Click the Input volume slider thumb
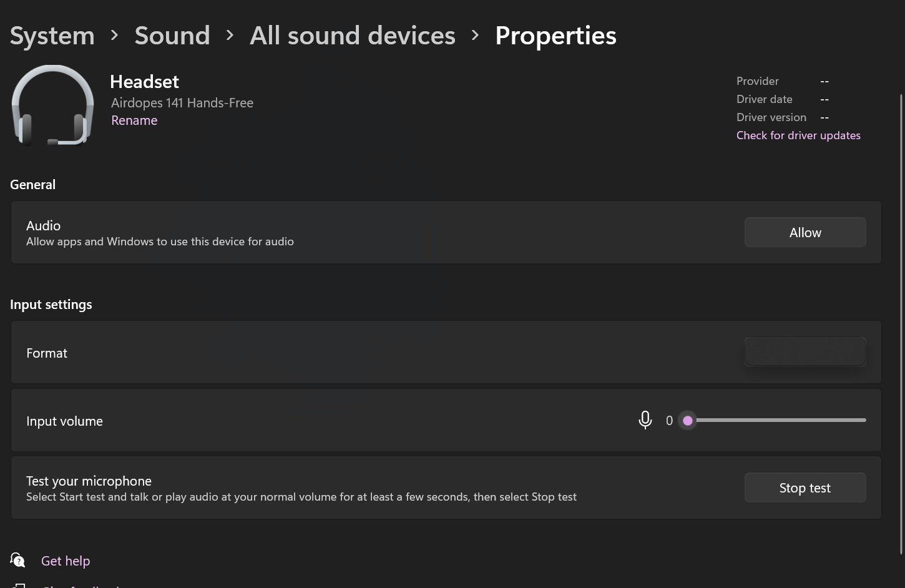 688,421
